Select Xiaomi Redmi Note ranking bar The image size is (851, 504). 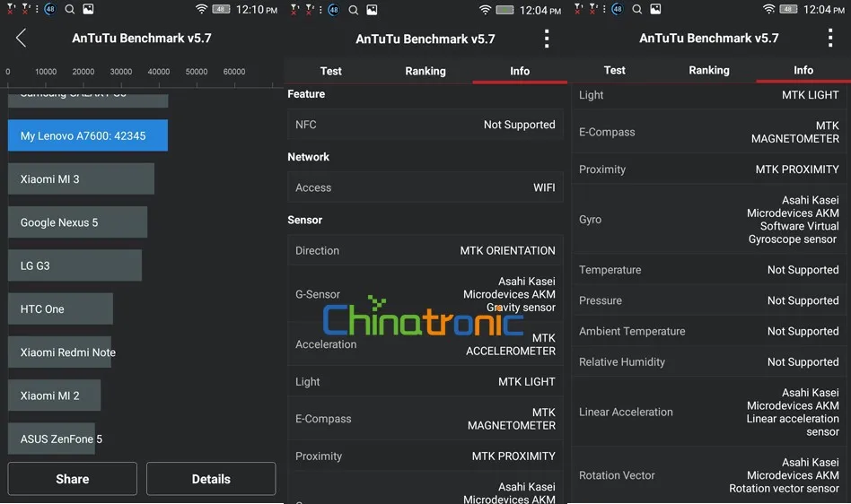(62, 352)
